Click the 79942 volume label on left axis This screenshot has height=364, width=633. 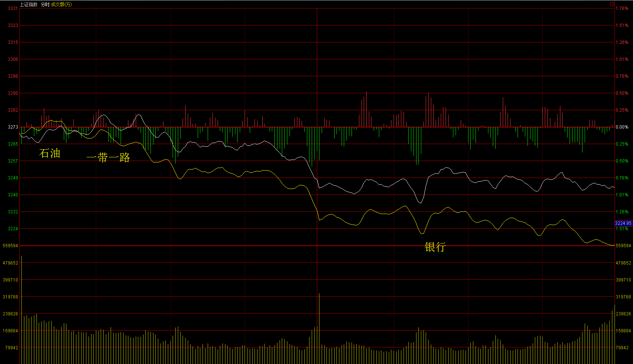pyautogui.click(x=11, y=348)
